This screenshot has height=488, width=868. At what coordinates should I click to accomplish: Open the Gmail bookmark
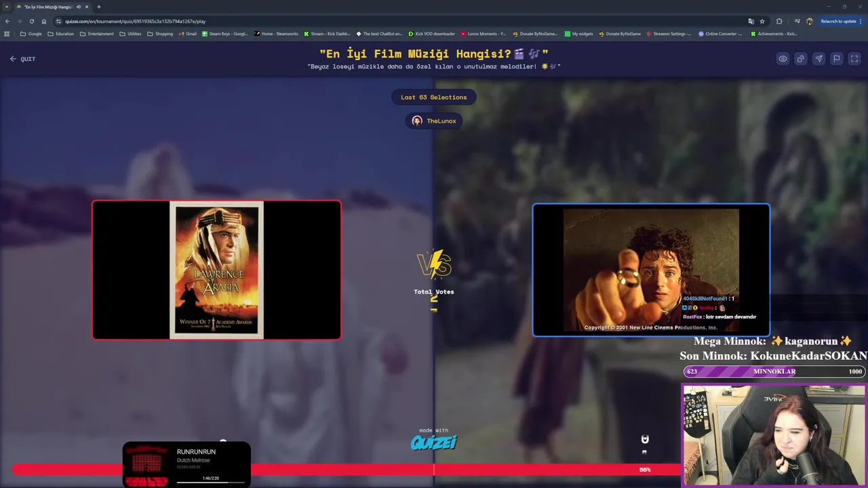(x=187, y=34)
